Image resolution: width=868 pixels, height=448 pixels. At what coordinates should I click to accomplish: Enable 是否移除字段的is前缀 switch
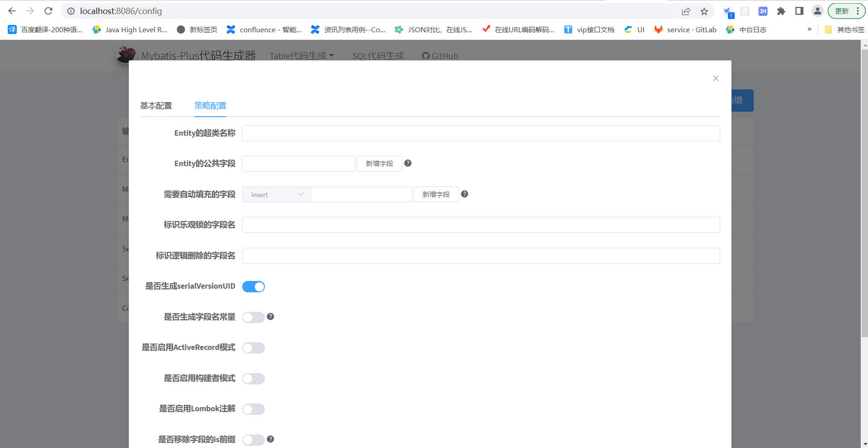click(x=254, y=440)
